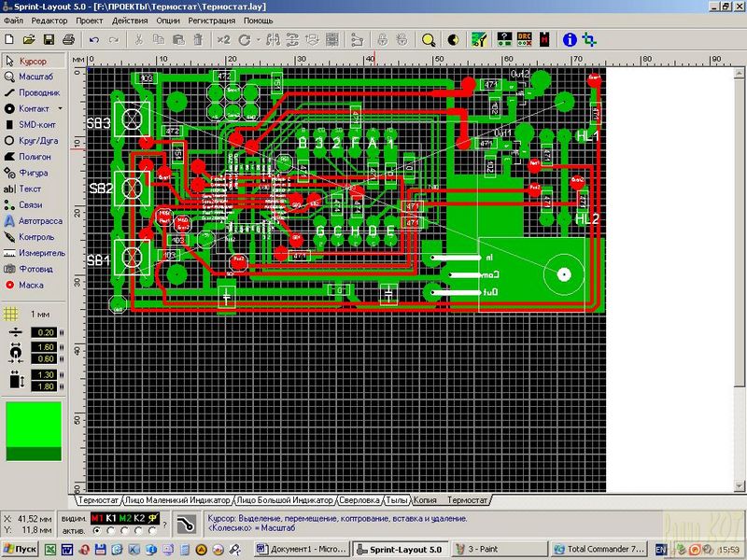The image size is (747, 560).
Task: Open the Проект menu
Action: pos(89,21)
